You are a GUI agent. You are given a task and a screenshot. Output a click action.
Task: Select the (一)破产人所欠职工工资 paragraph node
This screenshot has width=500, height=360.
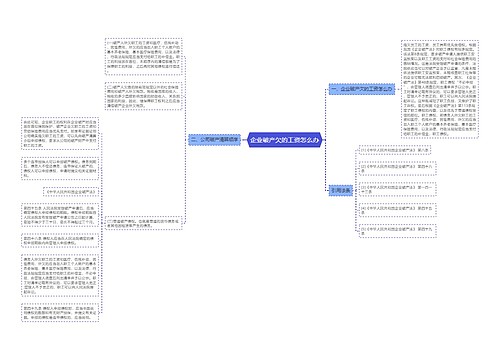[144, 57]
